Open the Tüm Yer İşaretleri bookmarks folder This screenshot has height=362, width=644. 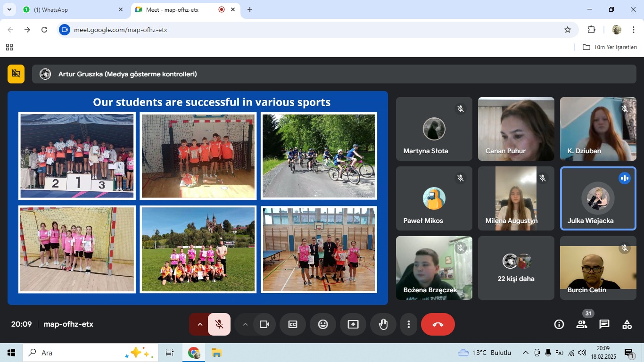(x=610, y=47)
